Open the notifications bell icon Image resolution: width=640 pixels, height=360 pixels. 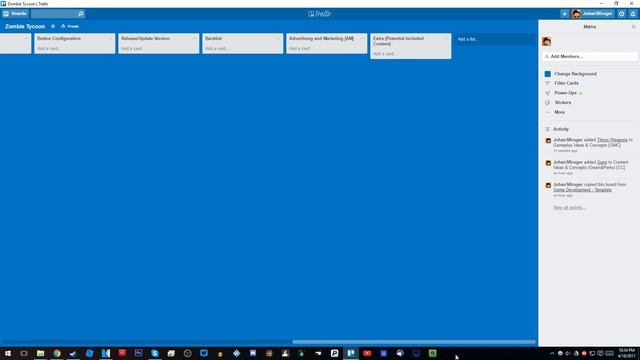(633, 13)
